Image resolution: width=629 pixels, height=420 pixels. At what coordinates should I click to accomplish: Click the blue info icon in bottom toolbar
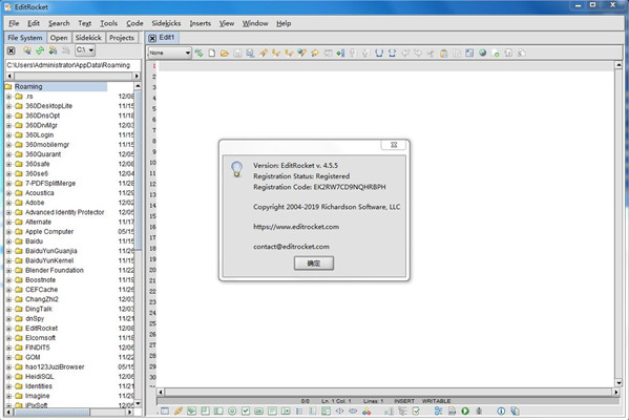coord(501,411)
